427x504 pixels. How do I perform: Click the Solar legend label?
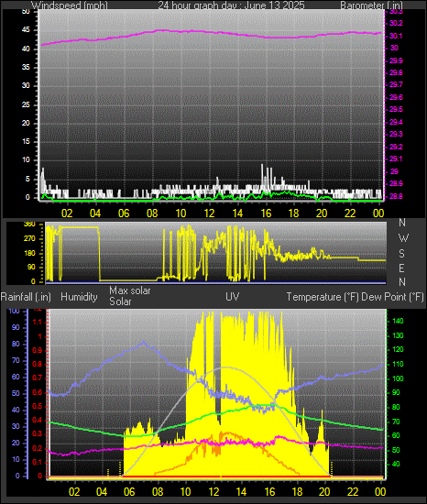pos(120,301)
